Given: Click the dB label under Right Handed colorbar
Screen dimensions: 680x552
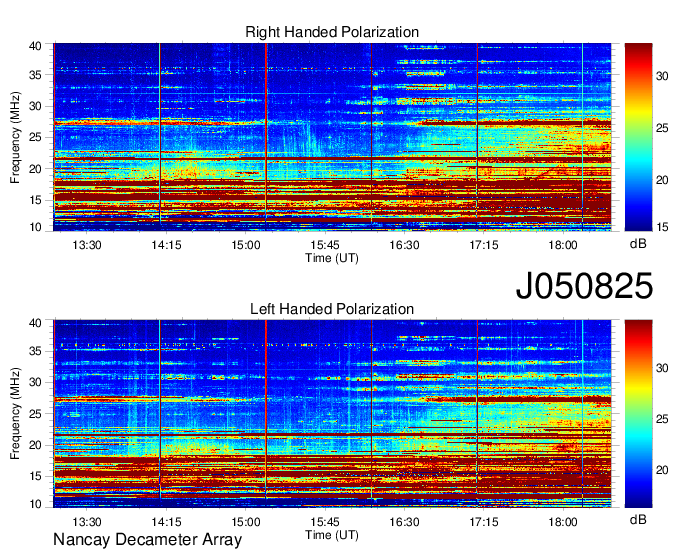Looking at the screenshot, I should [638, 244].
